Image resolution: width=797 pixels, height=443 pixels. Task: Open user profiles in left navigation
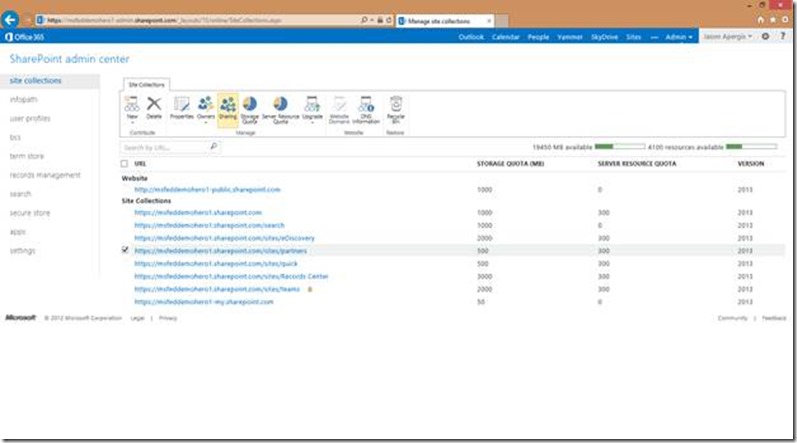(29, 118)
